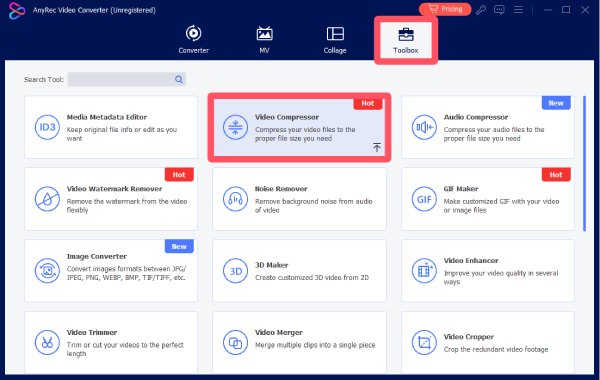The height and width of the screenshot is (380, 600).
Task: Pin Video Compressor to top arrow
Action: click(377, 147)
